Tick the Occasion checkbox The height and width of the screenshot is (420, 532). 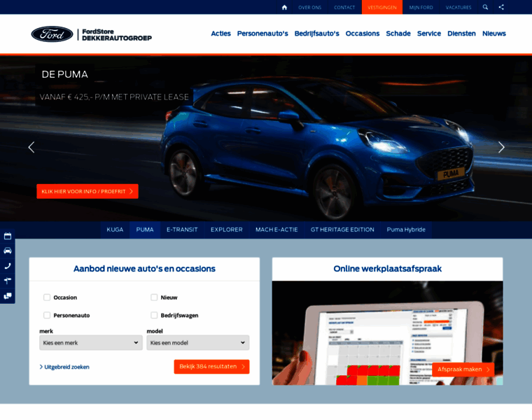point(47,297)
